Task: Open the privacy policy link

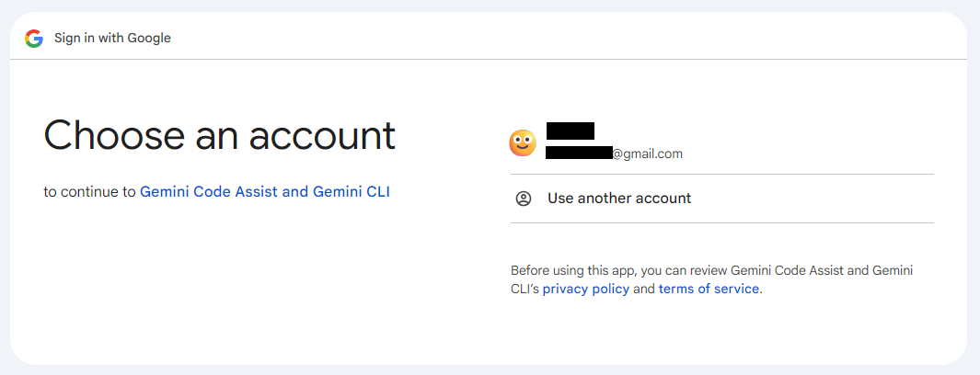Action: click(585, 289)
